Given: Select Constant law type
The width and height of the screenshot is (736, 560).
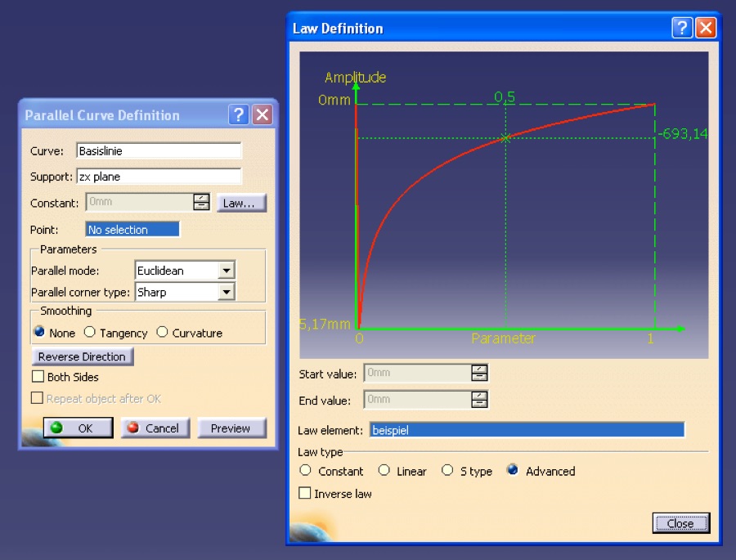Looking at the screenshot, I should [306, 470].
